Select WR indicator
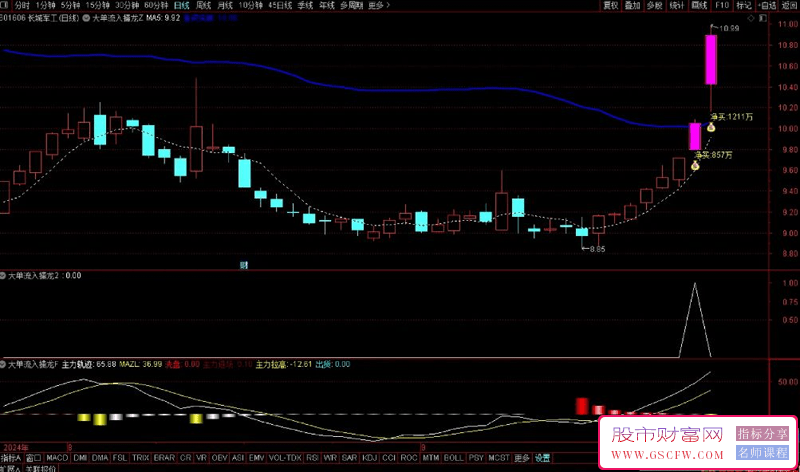Image resolution: width=800 pixels, height=472 pixels. (330, 458)
